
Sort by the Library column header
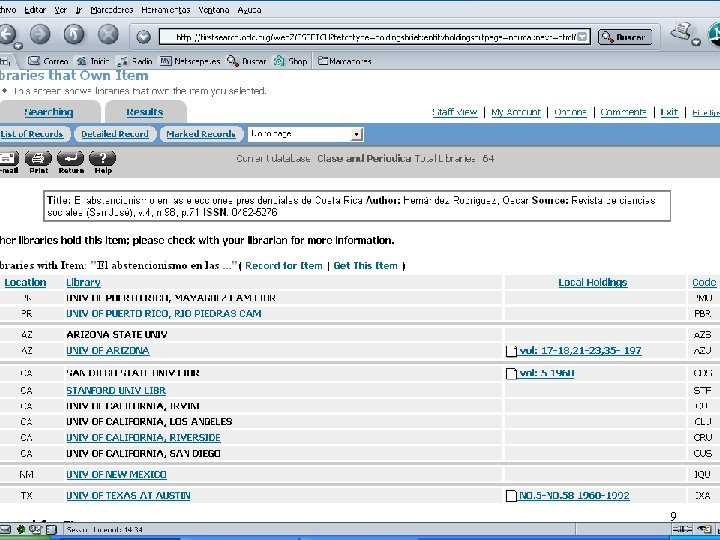84,282
